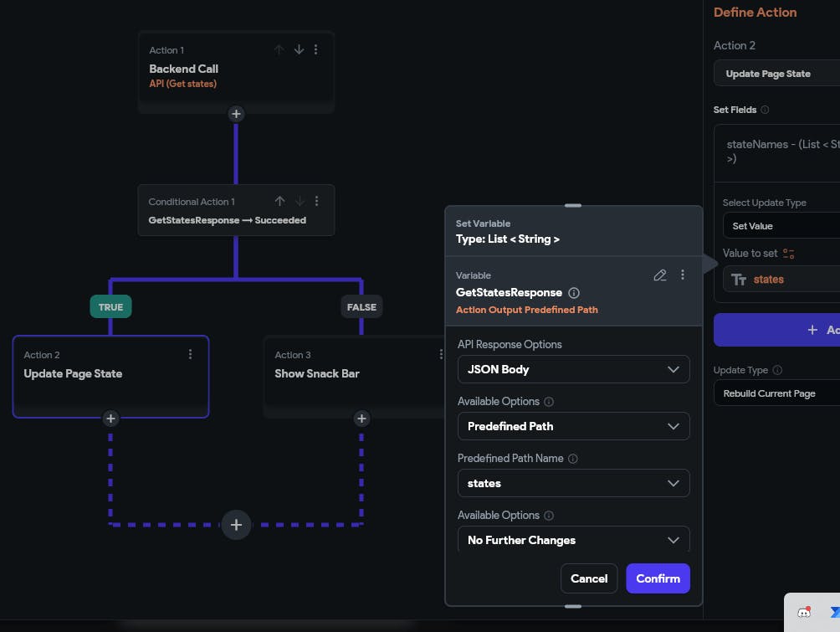Open the Update Page State action dropdown
The height and width of the screenshot is (632, 840).
click(x=776, y=74)
